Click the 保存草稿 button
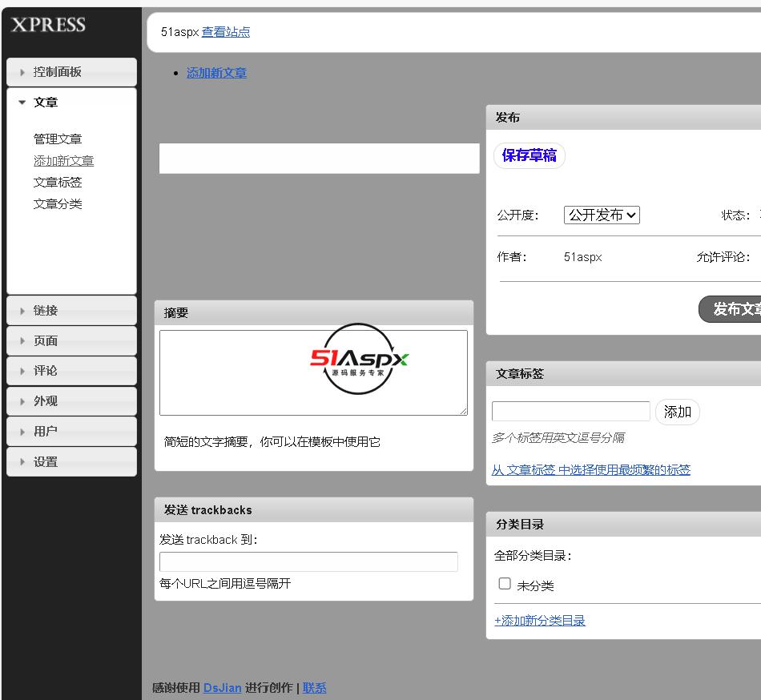This screenshot has width=761, height=700. tap(529, 155)
